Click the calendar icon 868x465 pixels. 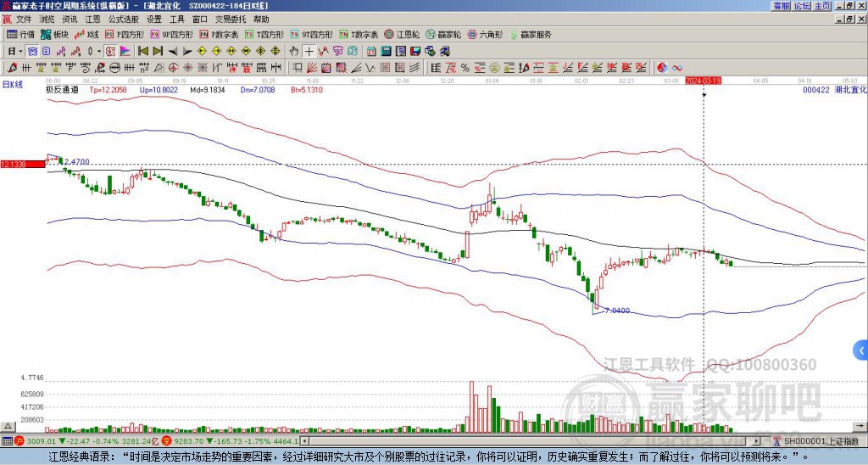pyautogui.click(x=371, y=51)
